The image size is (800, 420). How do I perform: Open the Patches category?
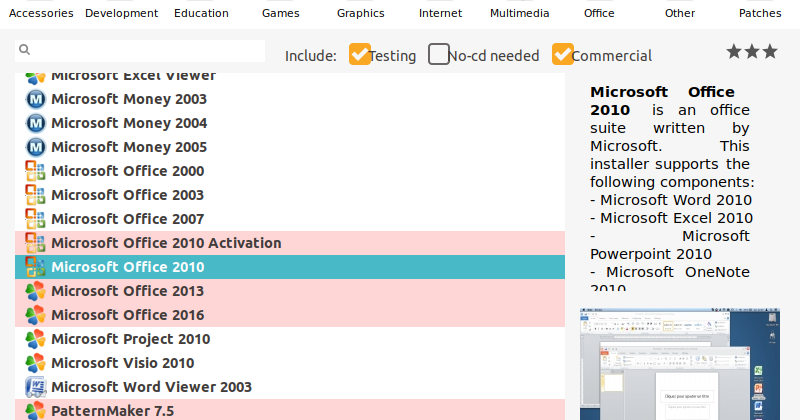(760, 13)
